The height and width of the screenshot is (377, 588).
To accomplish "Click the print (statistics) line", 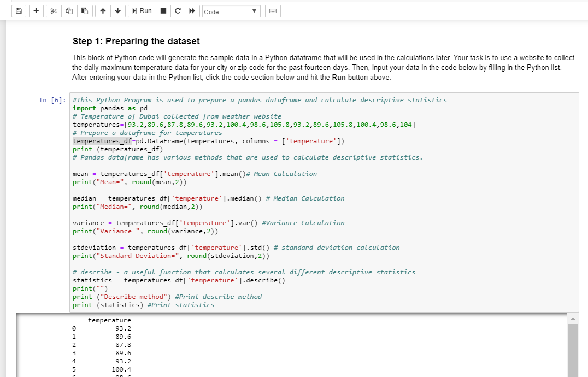I will click(144, 305).
